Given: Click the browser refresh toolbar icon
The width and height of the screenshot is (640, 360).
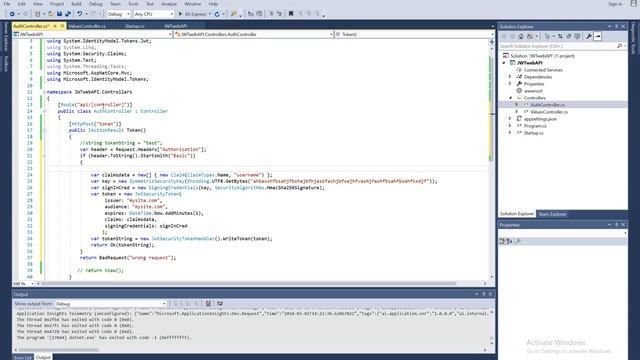Looking at the screenshot, I should pos(217,14).
